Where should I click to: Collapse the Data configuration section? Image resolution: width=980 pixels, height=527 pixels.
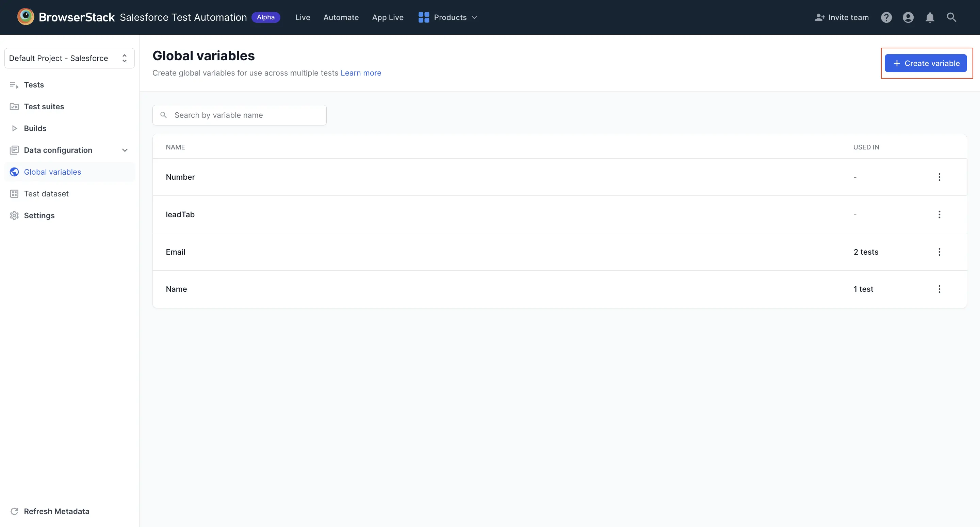125,150
